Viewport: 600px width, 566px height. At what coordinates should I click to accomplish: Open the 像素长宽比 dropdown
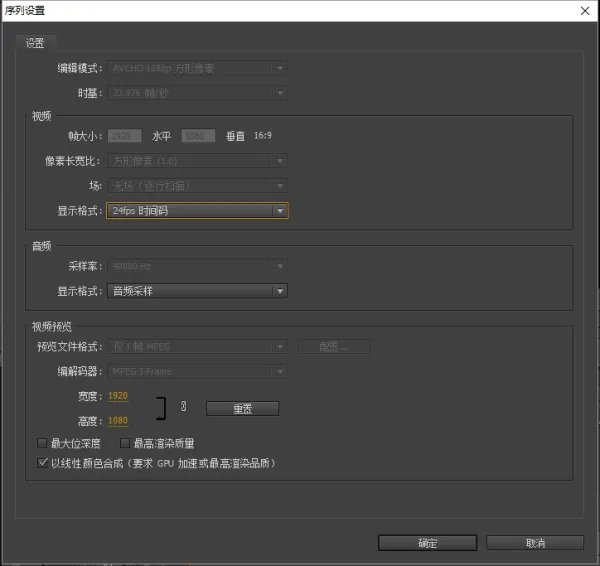click(197, 161)
